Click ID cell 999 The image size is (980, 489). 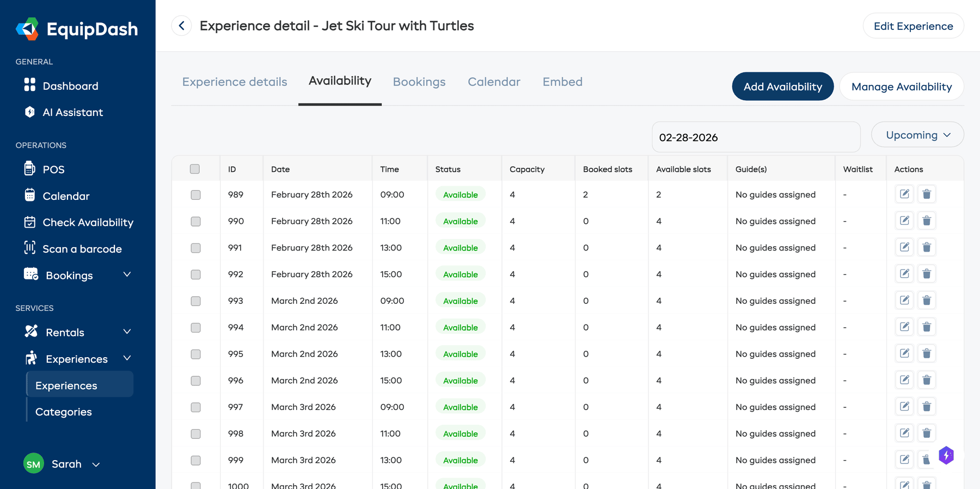[236, 460]
